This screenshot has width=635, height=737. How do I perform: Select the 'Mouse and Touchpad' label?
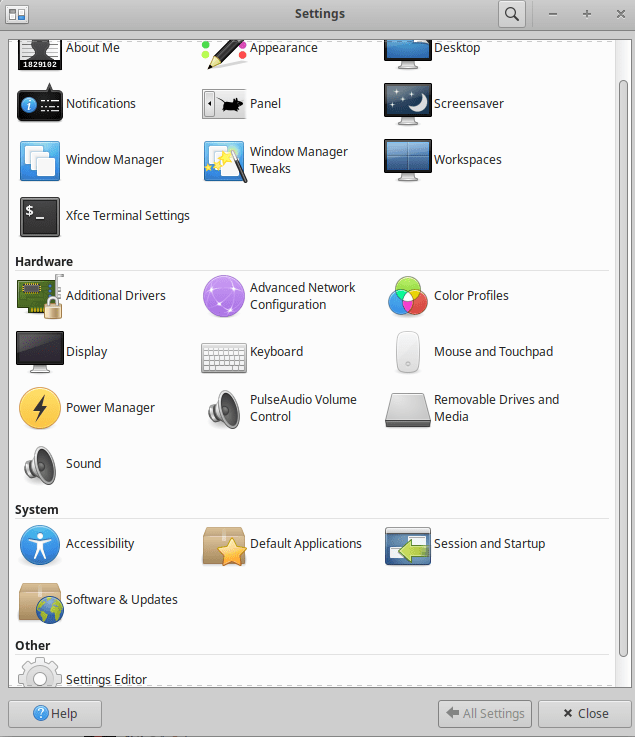(x=494, y=352)
